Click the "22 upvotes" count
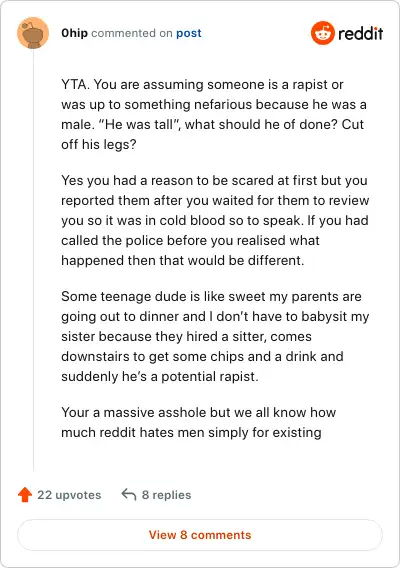400x568 pixels. [x=69, y=495]
